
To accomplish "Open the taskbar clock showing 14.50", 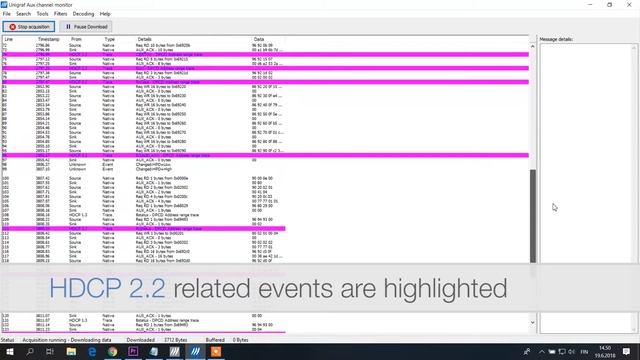I will click(x=604, y=351).
